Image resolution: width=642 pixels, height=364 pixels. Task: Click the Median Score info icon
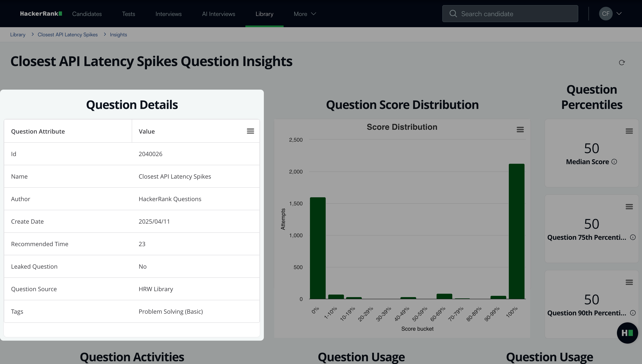(614, 162)
